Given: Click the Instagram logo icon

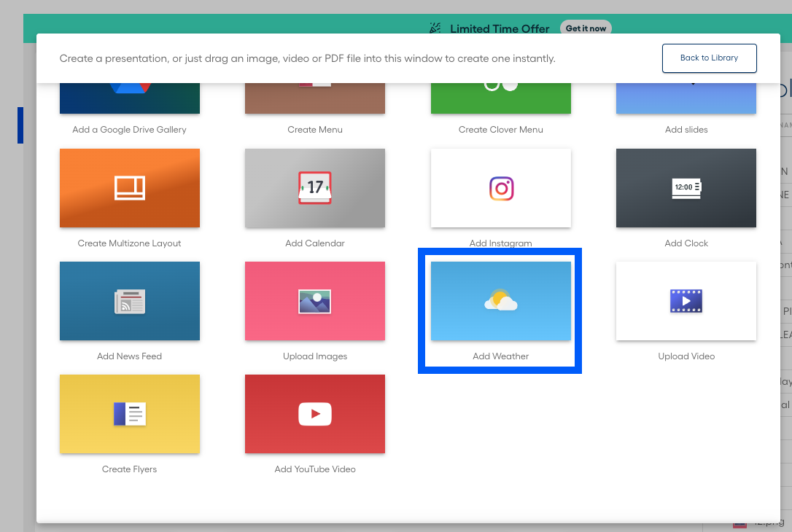Looking at the screenshot, I should pos(501,188).
